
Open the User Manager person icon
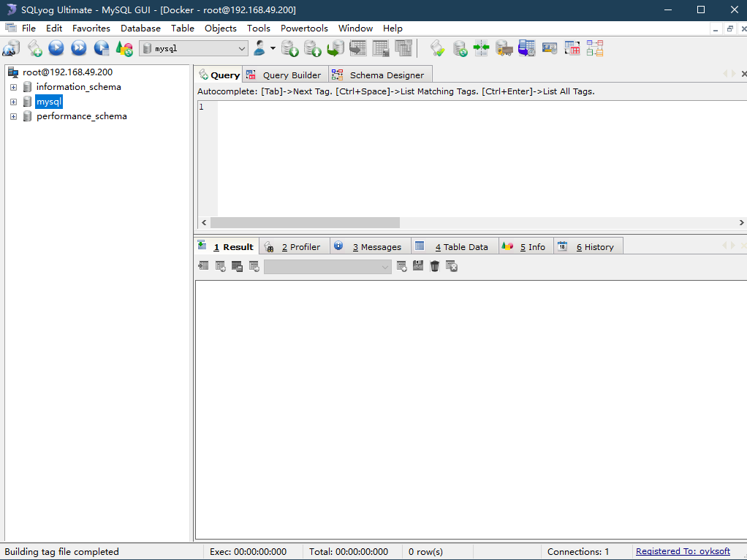click(x=259, y=48)
